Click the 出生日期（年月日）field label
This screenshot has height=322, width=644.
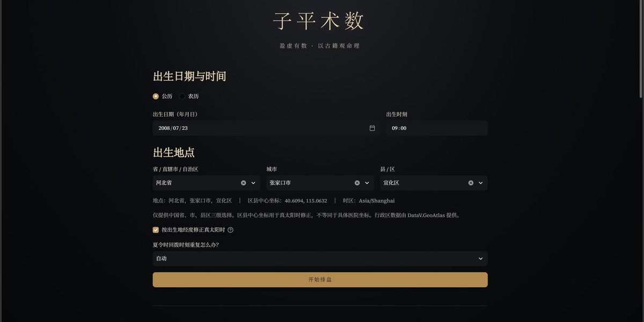click(175, 114)
